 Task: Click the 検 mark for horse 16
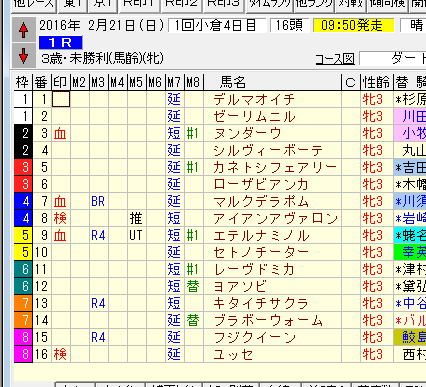(60, 354)
